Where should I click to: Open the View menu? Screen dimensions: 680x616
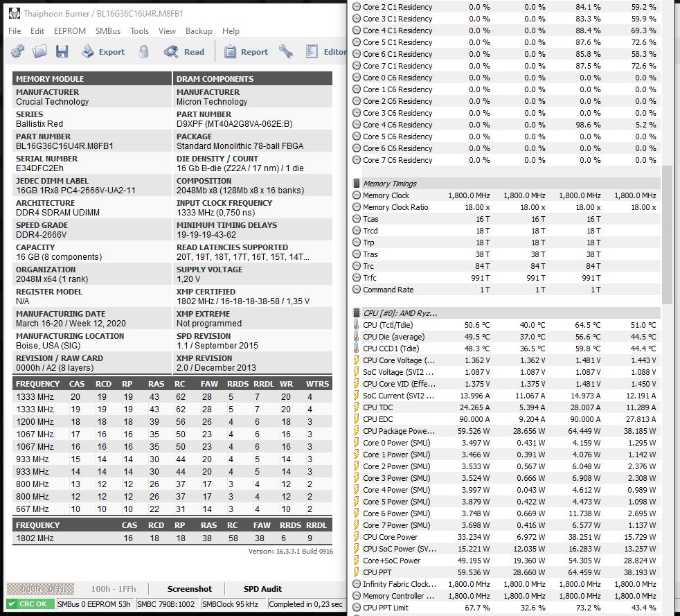(x=167, y=31)
